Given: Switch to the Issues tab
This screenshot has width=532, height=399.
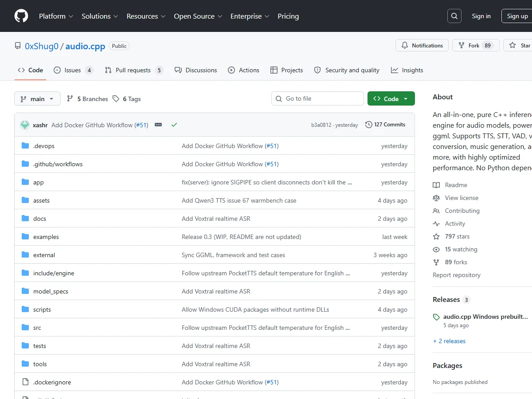Looking at the screenshot, I should pyautogui.click(x=73, y=70).
